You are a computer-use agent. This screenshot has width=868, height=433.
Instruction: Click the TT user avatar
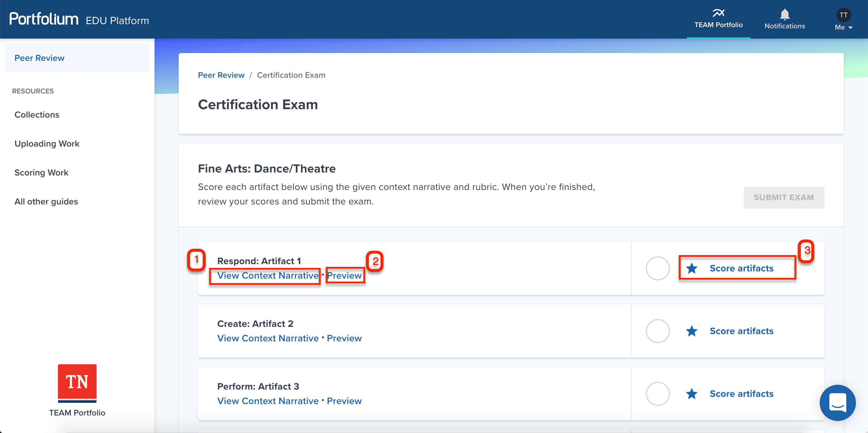(843, 15)
